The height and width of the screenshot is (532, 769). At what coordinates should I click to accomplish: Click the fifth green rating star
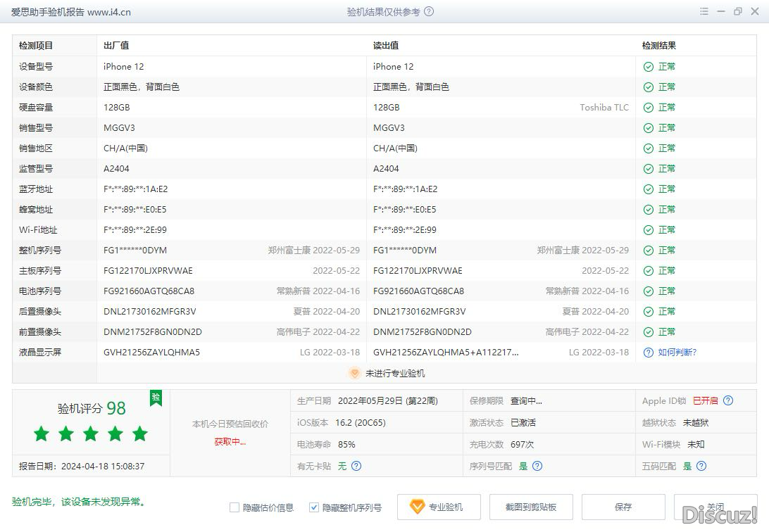click(139, 433)
